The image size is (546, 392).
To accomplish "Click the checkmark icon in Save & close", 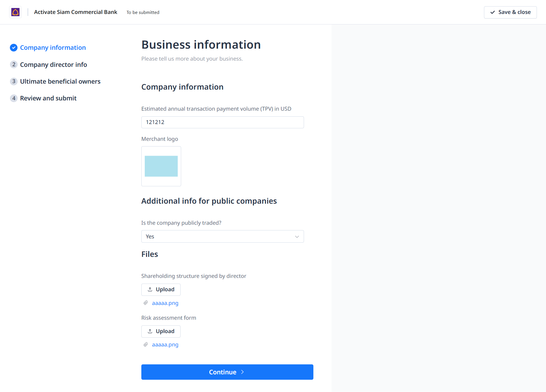I will 493,12.
